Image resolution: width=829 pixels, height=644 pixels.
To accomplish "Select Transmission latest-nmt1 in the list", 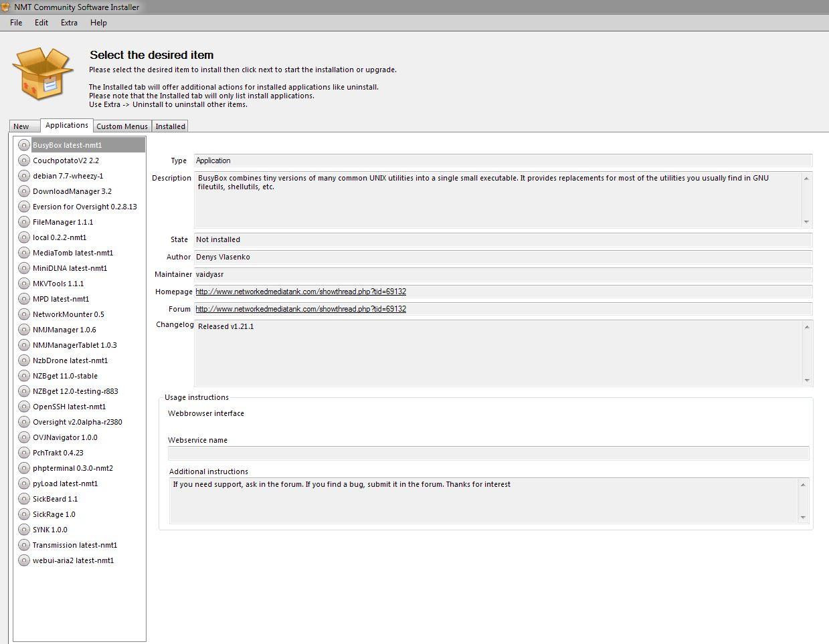I will click(x=75, y=545).
